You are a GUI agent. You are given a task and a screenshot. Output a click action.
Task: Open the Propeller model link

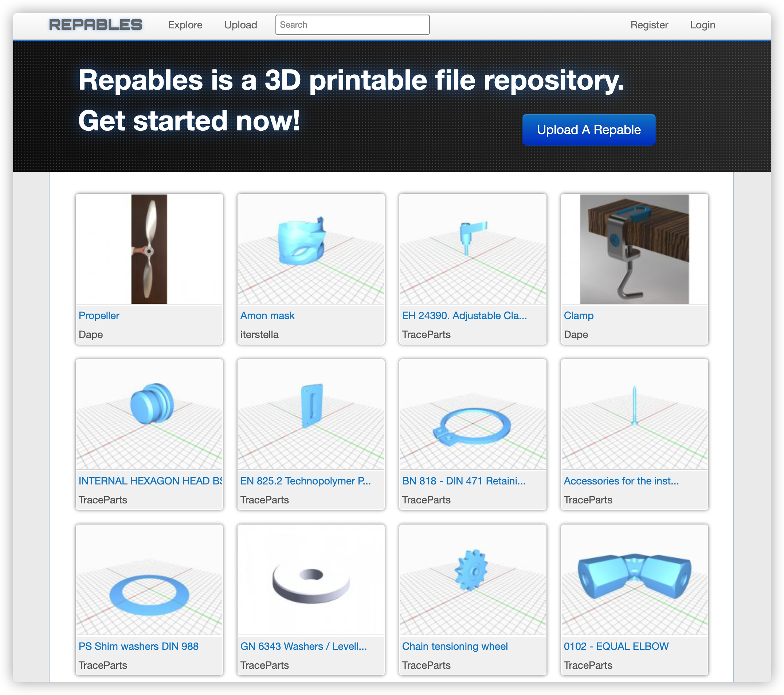click(99, 316)
